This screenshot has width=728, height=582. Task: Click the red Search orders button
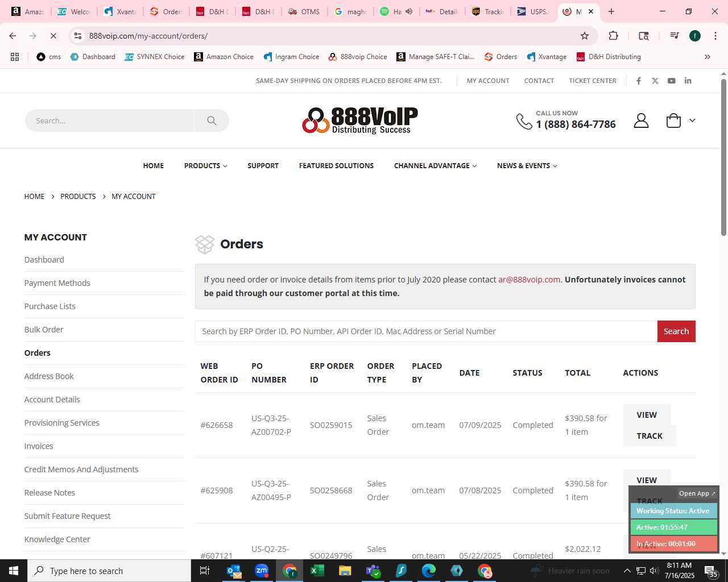(x=676, y=331)
